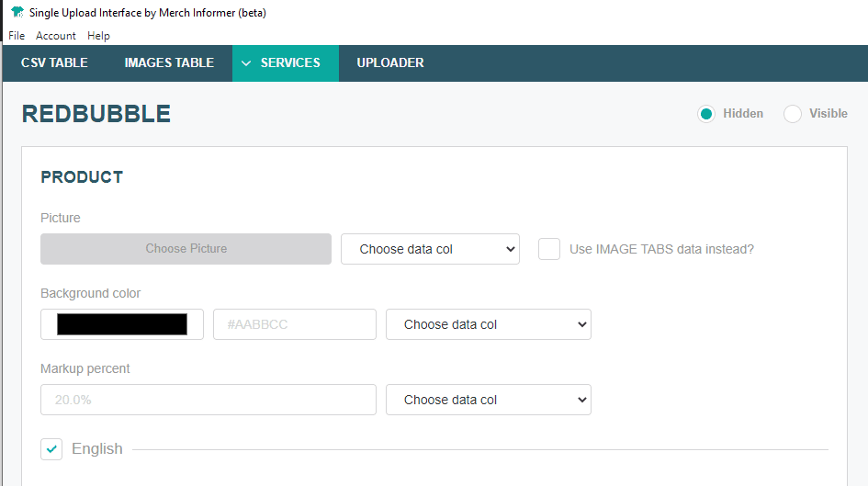Viewport: 868px width, 486px height.
Task: Switch to the CSV TABLE tab
Action: click(54, 63)
